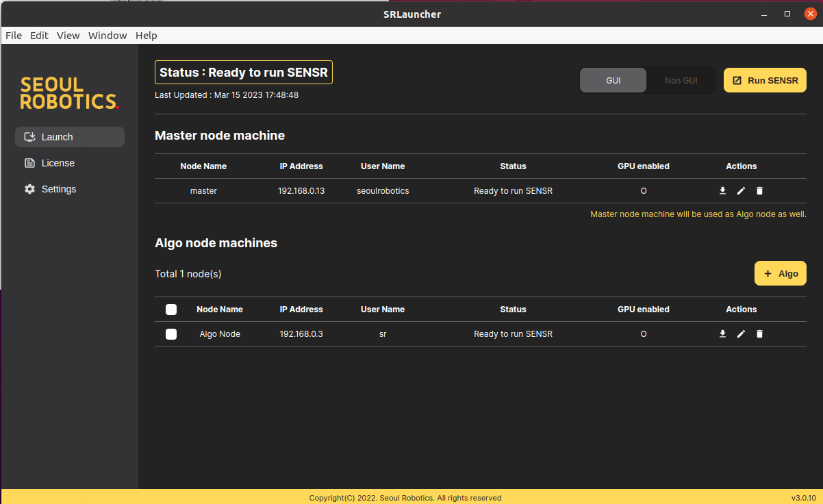
Task: Click the Master node machine heading
Action: 220,136
